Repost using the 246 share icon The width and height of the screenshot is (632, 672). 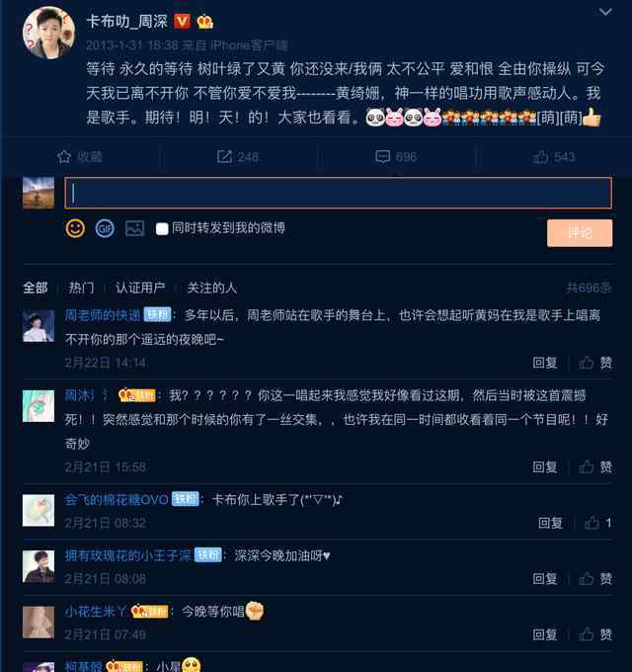(224, 157)
